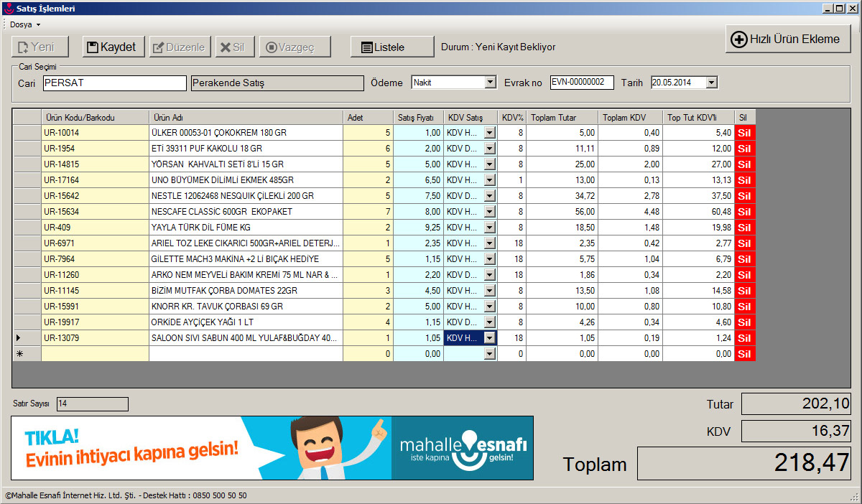Remove ORKİDE AYÇİÇEK YAĞI row
Screen dimensions: 862x504
pos(745,322)
